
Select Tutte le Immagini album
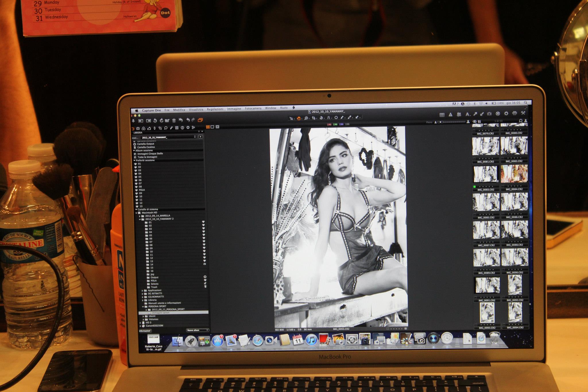point(147,157)
